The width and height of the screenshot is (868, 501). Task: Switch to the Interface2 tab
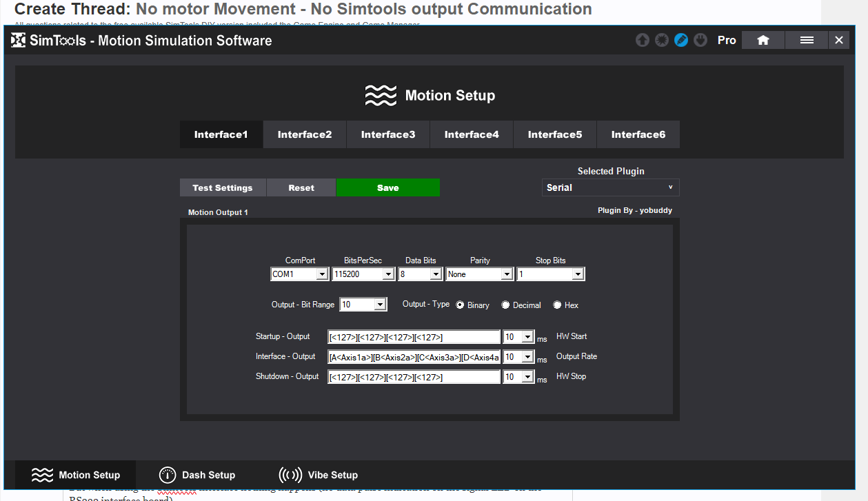[305, 134]
